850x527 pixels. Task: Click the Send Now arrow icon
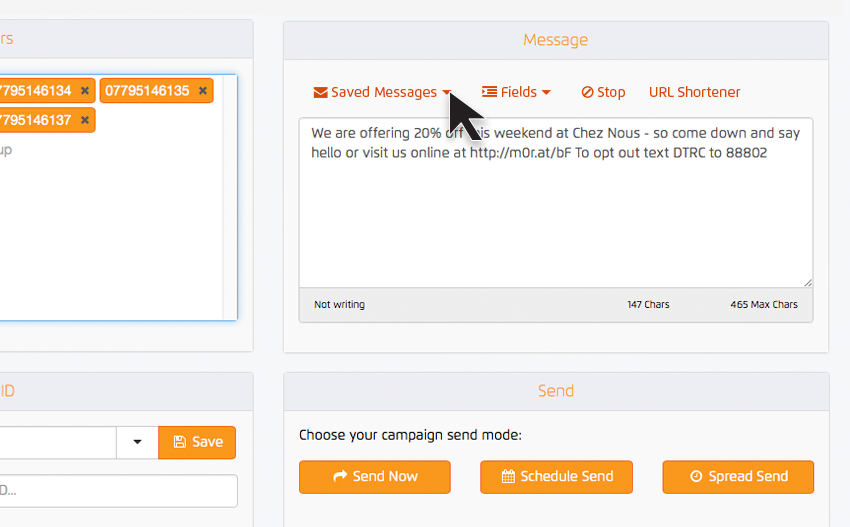(340, 476)
